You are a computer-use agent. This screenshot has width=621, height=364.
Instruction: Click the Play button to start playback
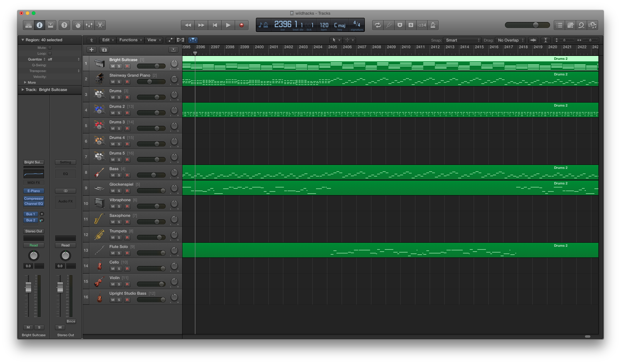228,25
